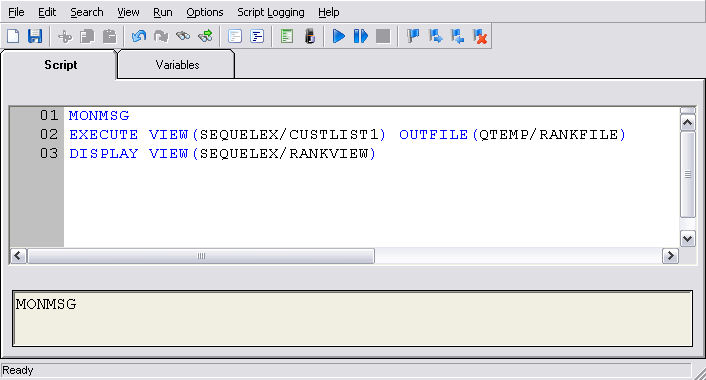Screen dimensions: 706x380
Task: Open the Options menu
Action: click(204, 12)
